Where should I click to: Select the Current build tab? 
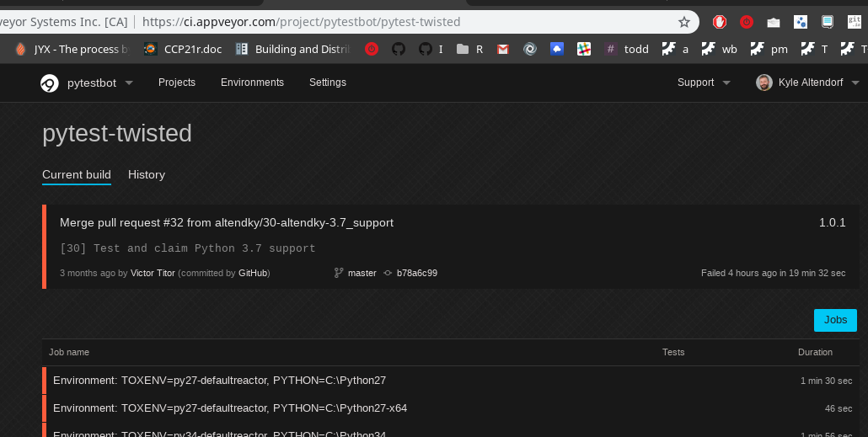pos(77,175)
